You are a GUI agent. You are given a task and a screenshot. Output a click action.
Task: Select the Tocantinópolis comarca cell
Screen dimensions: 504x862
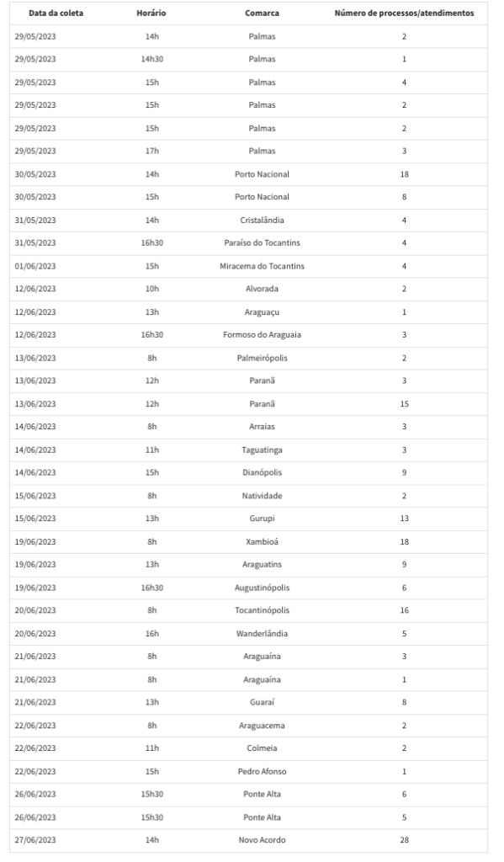coord(263,610)
